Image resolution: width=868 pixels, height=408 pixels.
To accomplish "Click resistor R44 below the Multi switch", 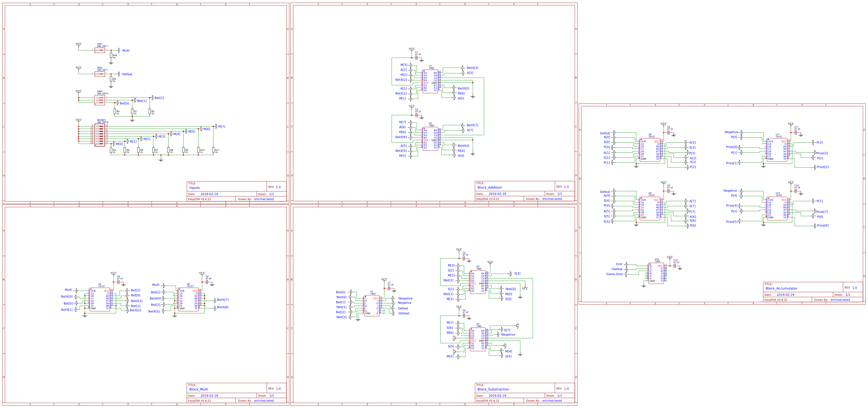I will [x=111, y=56].
